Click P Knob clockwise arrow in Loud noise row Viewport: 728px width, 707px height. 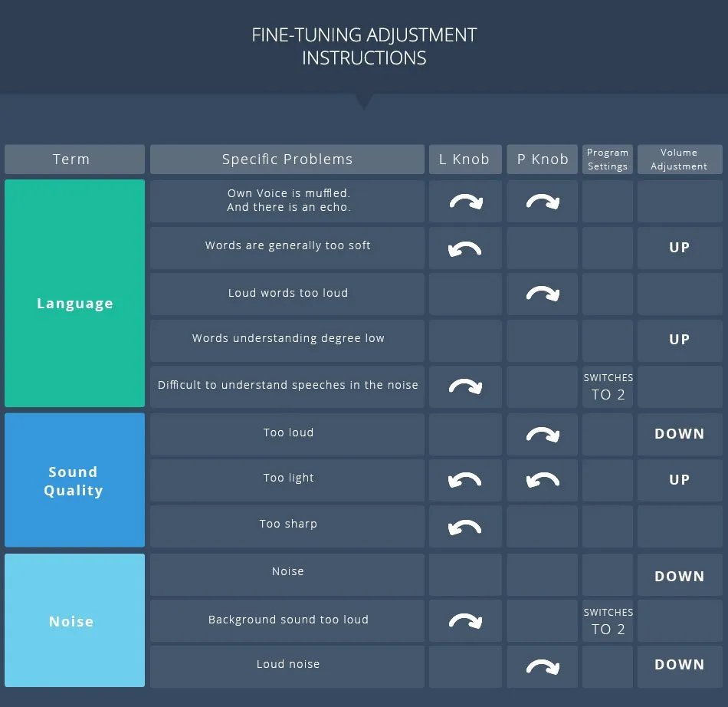[x=543, y=667]
